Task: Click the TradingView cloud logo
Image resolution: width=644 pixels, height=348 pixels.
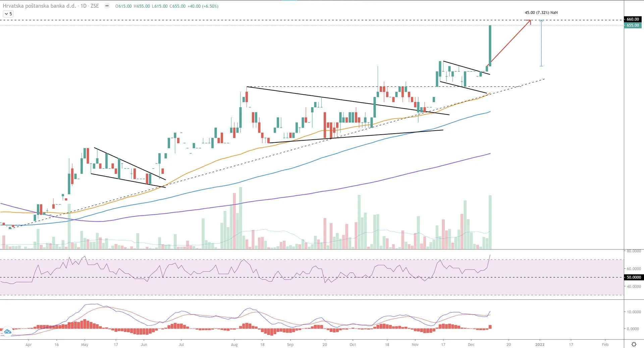Action: click(x=7, y=332)
